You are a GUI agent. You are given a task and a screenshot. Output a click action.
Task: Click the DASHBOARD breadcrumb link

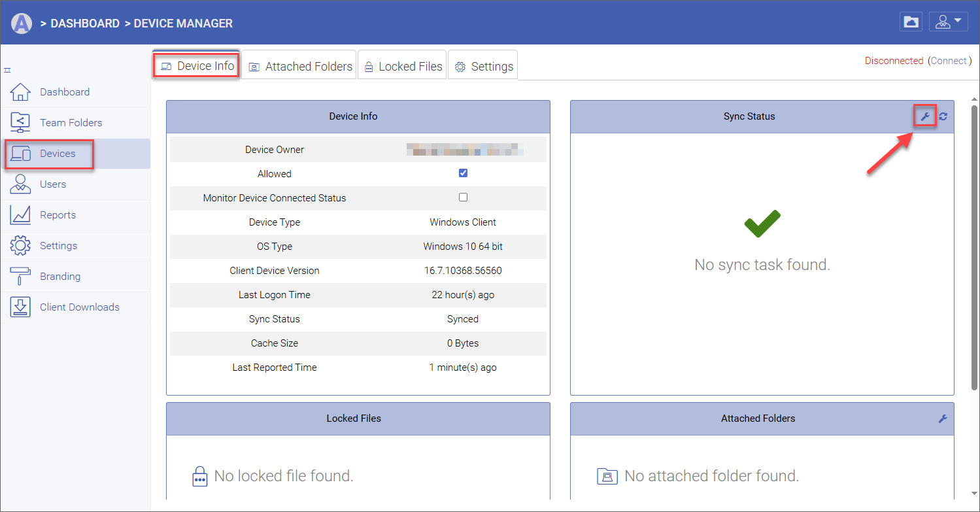click(85, 23)
